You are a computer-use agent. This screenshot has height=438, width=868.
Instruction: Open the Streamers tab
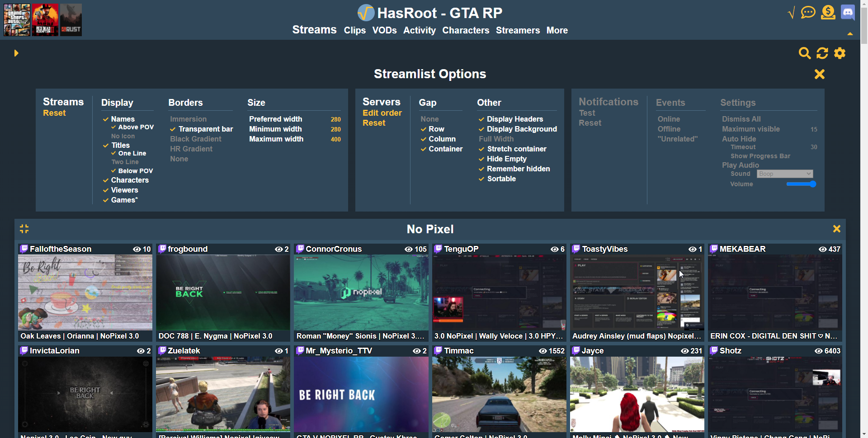518,30
